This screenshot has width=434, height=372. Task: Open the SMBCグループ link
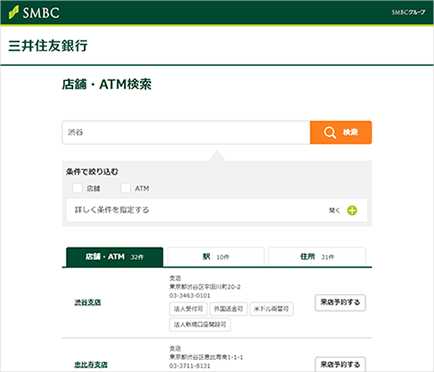coord(408,13)
